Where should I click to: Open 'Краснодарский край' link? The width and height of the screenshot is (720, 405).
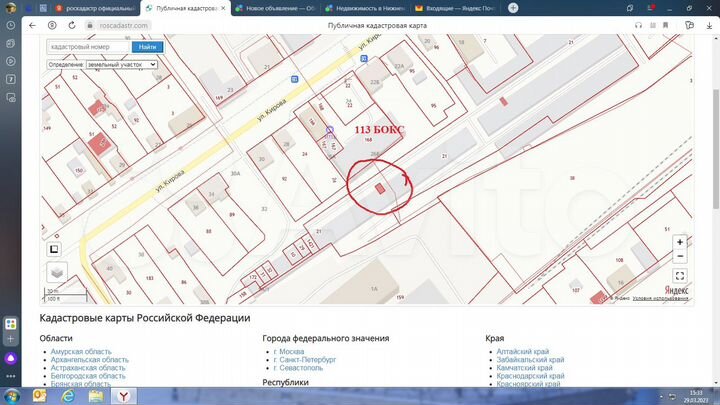coord(530,376)
